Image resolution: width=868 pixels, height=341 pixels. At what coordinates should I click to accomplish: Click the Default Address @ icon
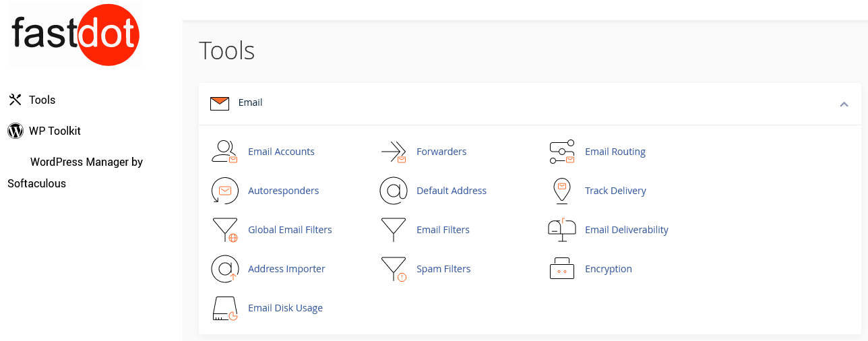(394, 191)
